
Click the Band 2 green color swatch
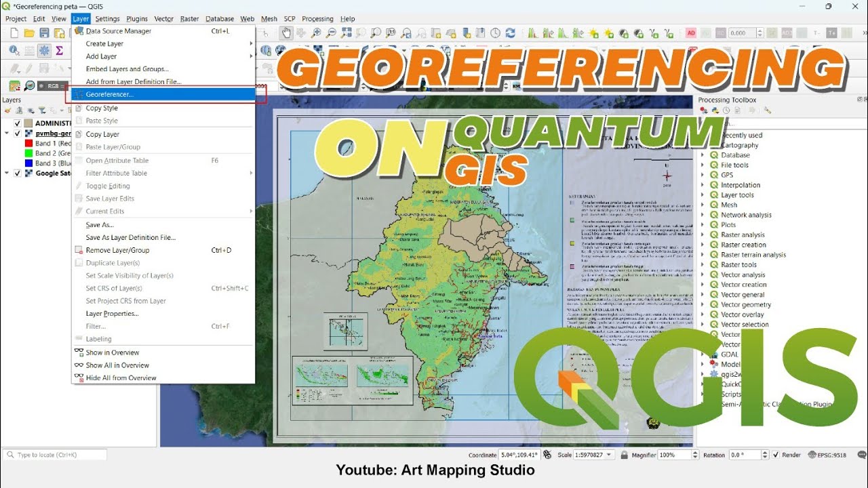coord(28,153)
